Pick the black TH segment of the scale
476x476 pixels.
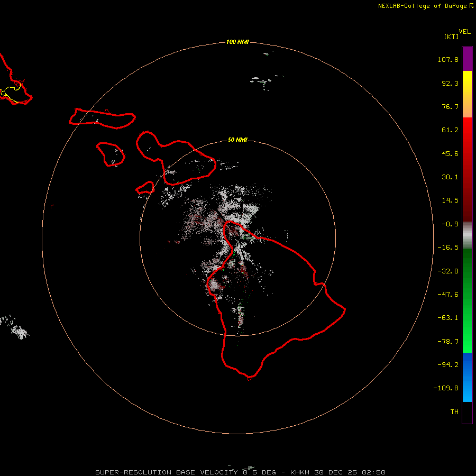[467, 413]
